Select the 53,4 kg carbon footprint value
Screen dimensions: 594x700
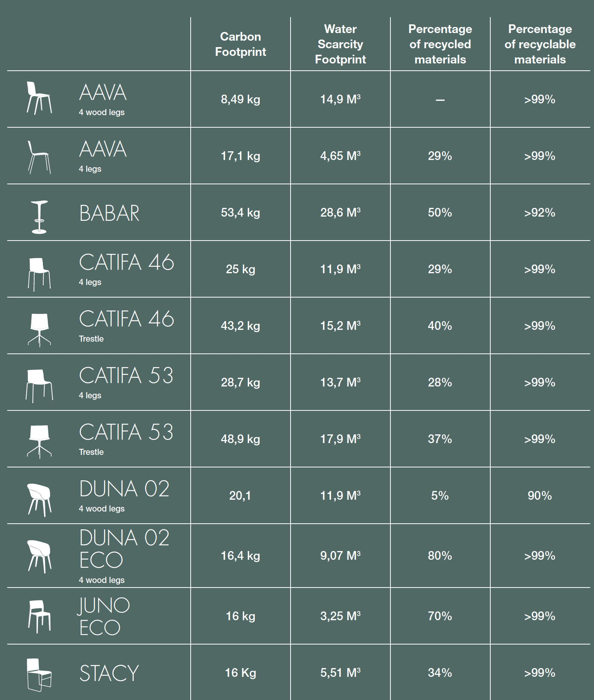pos(240,212)
